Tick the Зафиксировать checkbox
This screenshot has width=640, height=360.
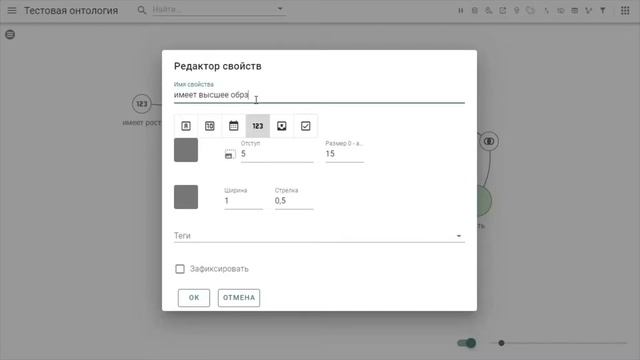pyautogui.click(x=180, y=269)
